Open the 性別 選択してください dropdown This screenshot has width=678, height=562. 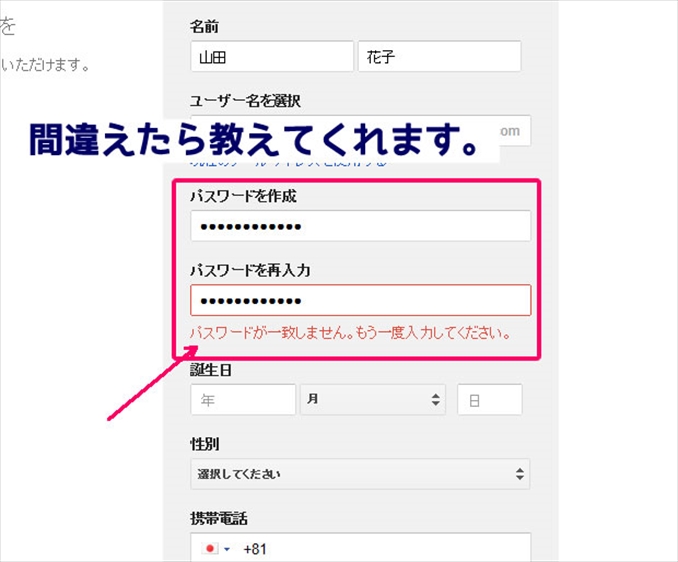click(360, 474)
